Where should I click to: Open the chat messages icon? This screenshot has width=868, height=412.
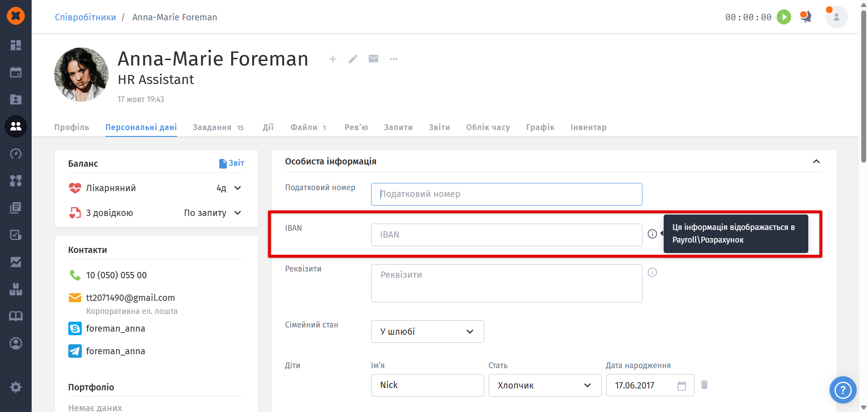point(805,17)
